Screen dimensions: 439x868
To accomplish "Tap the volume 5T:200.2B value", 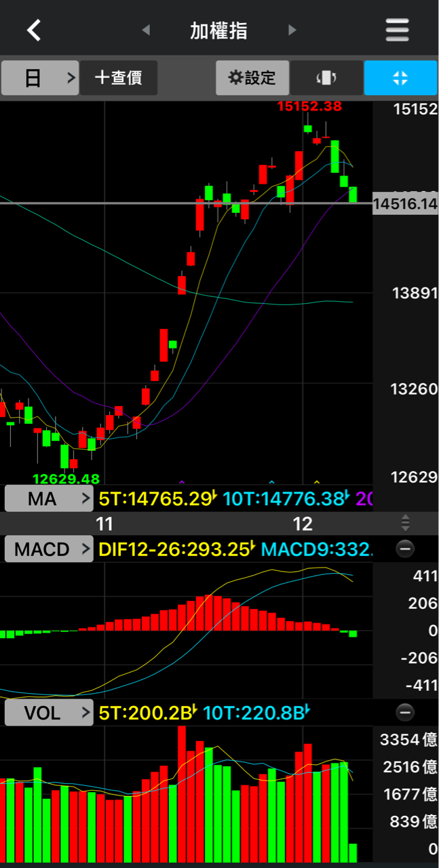I will pyautogui.click(x=148, y=713).
